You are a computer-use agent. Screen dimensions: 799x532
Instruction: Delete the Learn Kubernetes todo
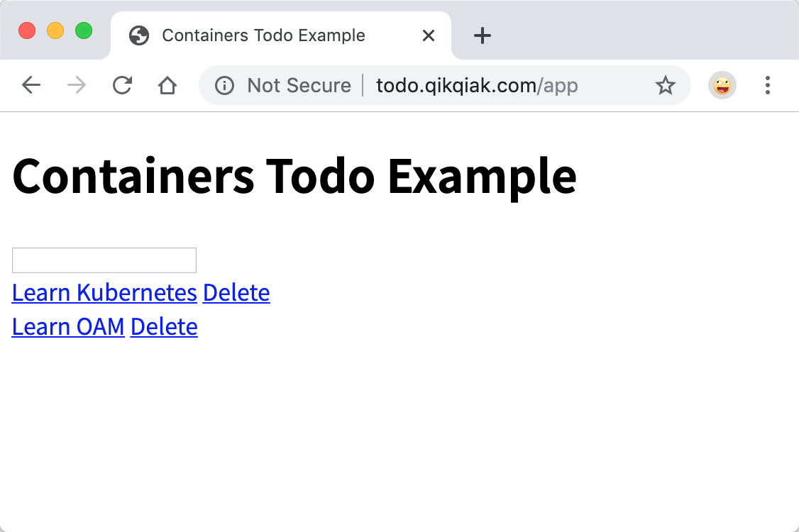coord(236,292)
